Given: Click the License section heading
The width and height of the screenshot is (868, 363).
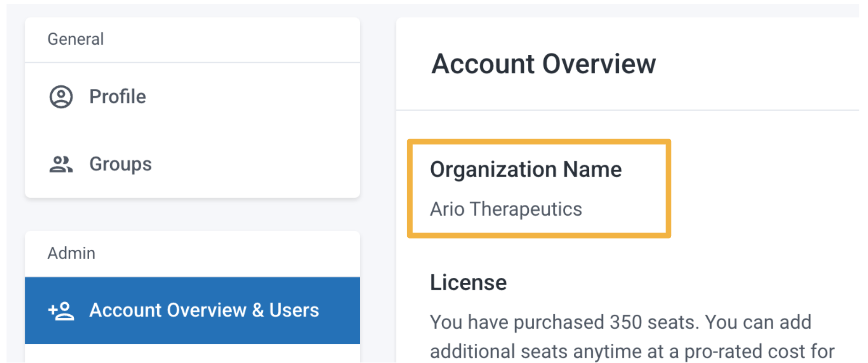Looking at the screenshot, I should (468, 282).
